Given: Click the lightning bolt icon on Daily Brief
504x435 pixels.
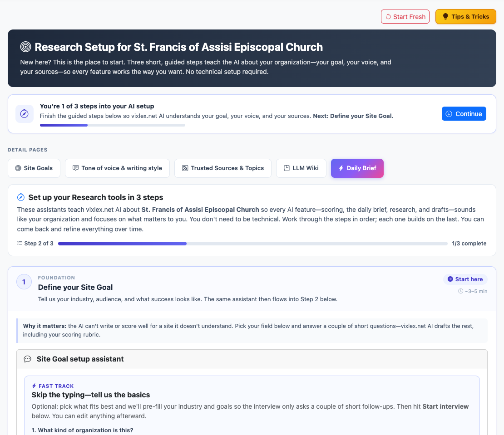Looking at the screenshot, I should 341,168.
